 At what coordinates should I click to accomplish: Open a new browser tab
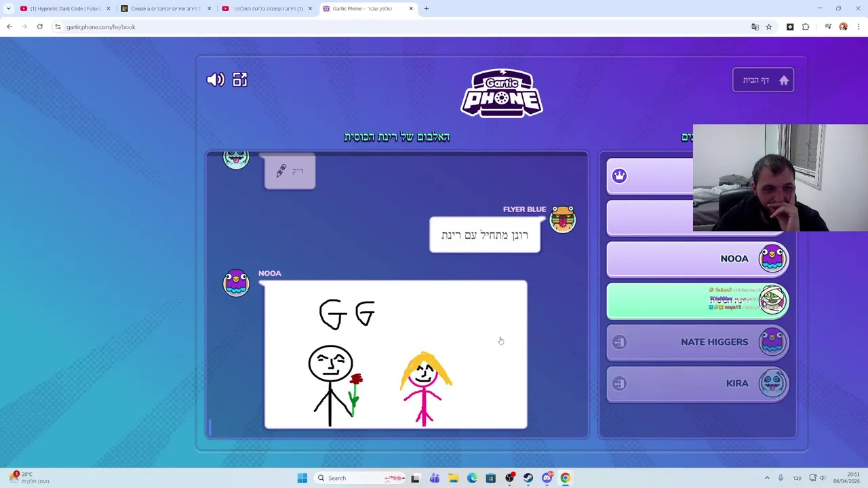pyautogui.click(x=427, y=9)
